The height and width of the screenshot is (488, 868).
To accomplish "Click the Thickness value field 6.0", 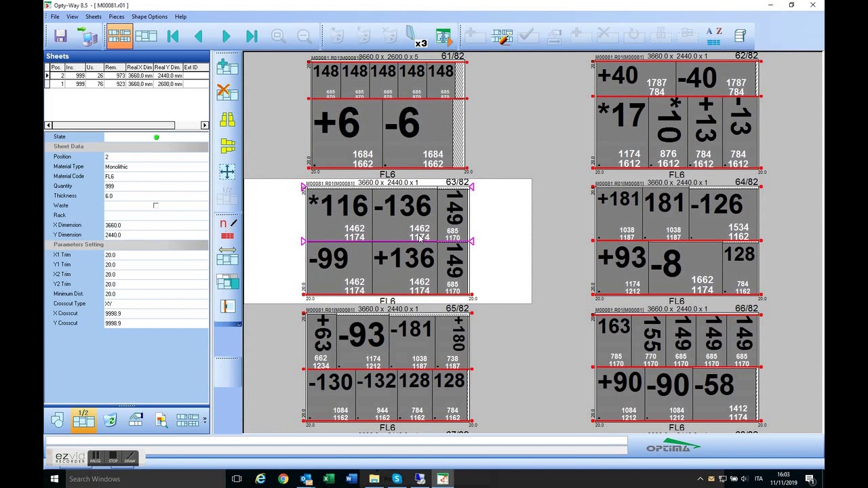I will [156, 196].
